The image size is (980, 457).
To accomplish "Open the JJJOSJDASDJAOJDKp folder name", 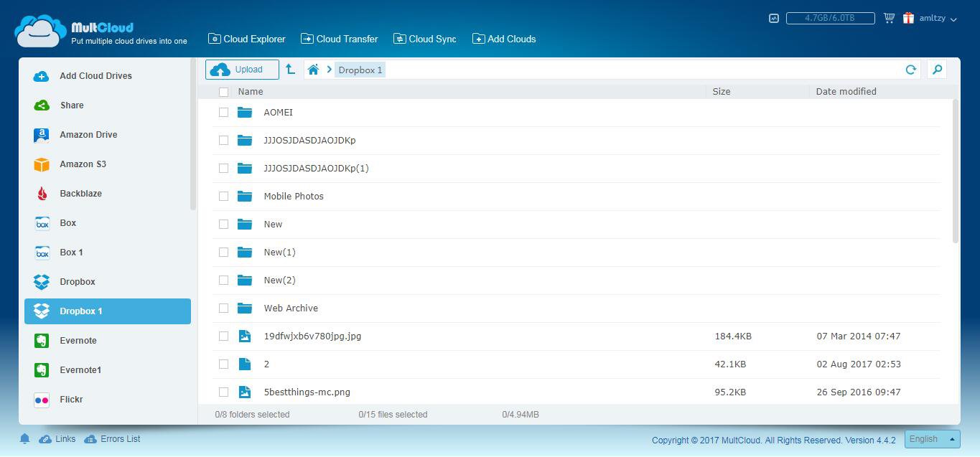I will 309,141.
